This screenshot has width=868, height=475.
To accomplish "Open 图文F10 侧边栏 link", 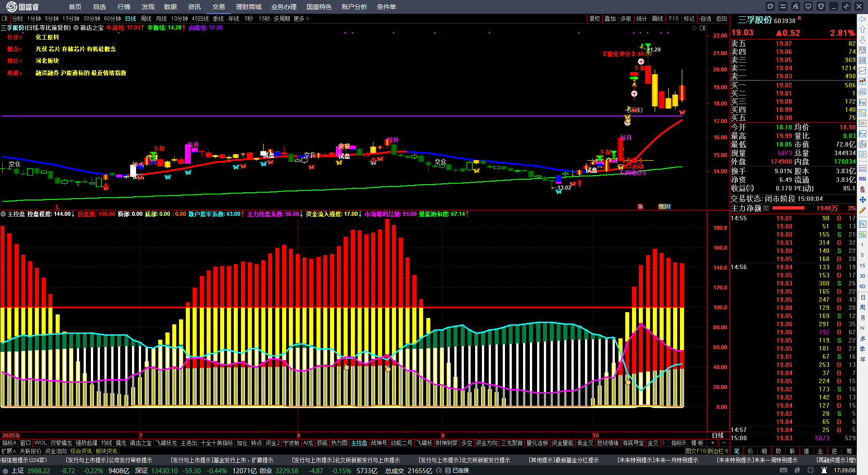I will pos(704,451).
